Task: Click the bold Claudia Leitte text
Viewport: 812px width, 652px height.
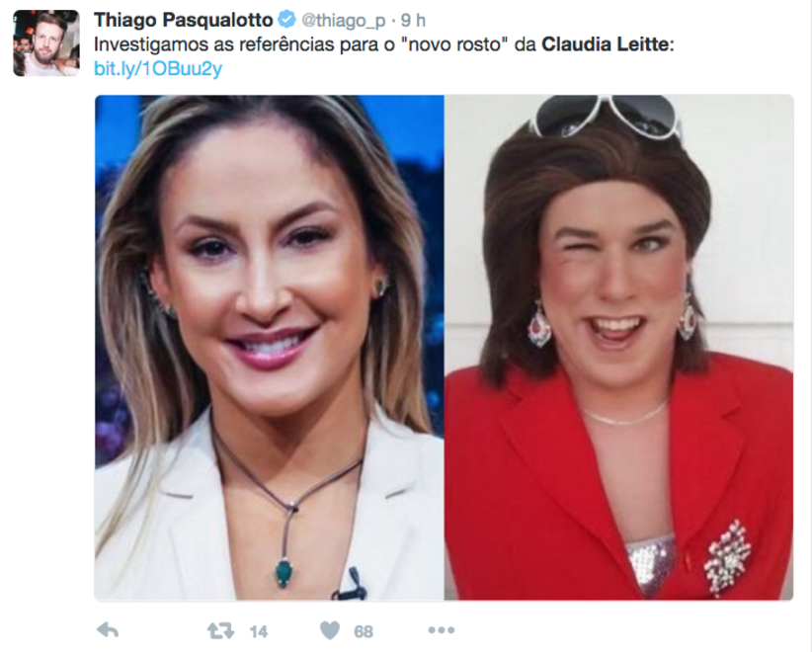Action: coord(606,44)
